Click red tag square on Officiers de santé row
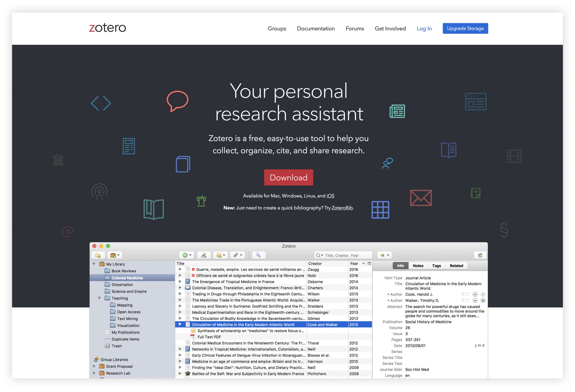 [193, 275]
